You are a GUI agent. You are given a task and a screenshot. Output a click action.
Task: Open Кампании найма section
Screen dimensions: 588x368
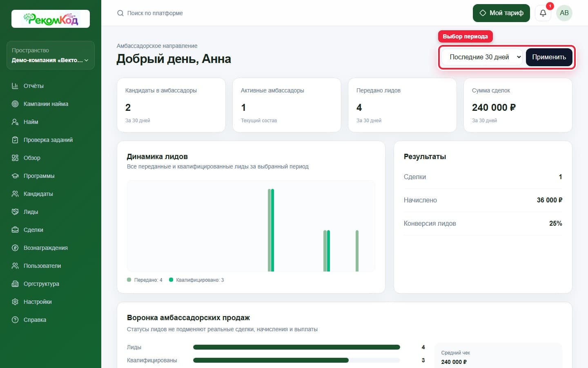click(x=51, y=104)
